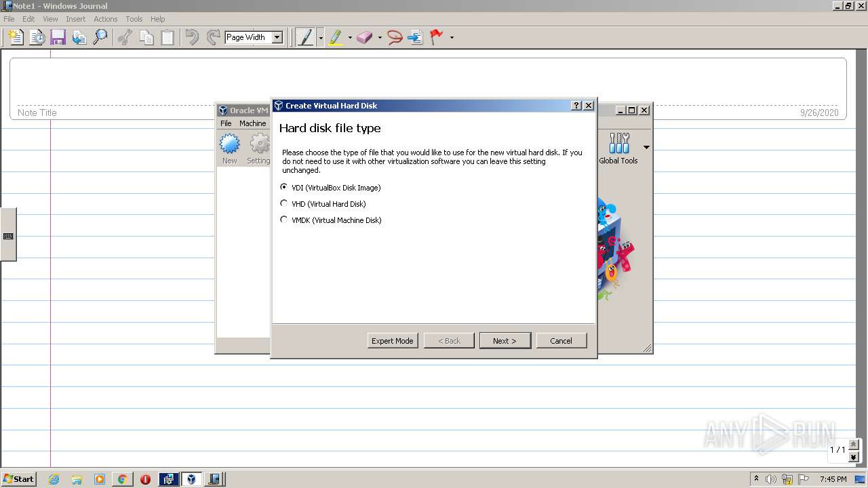
Task: Open the file explorer taskbar icon
Action: coord(77,479)
